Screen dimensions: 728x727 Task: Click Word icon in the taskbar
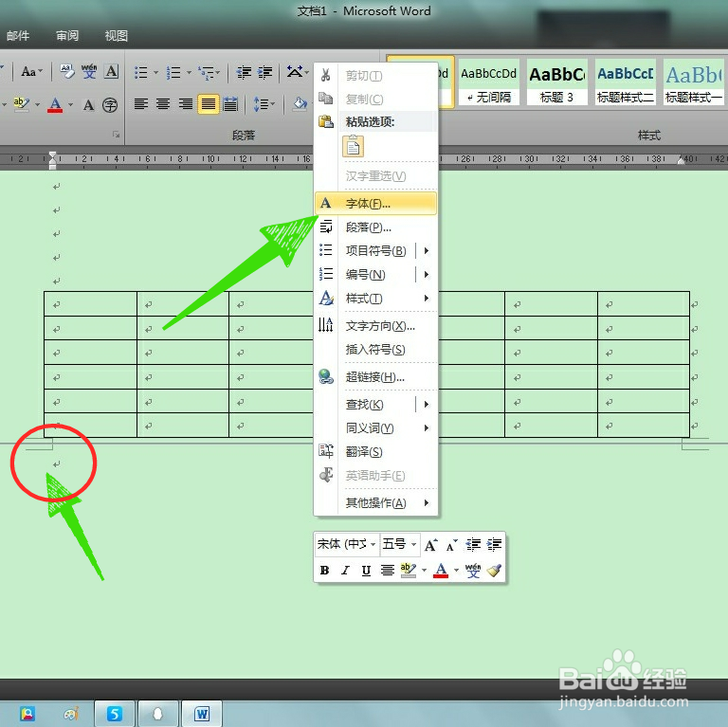[202, 714]
